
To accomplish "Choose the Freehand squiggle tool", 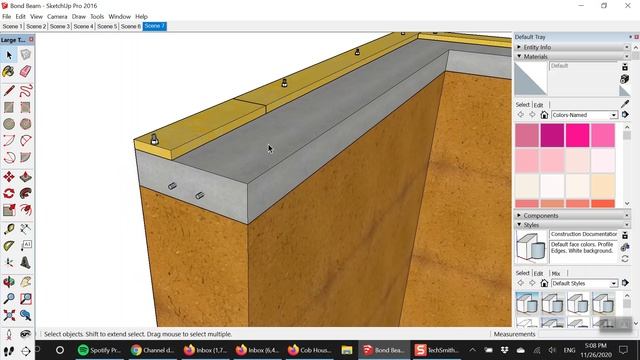I will (x=25, y=91).
